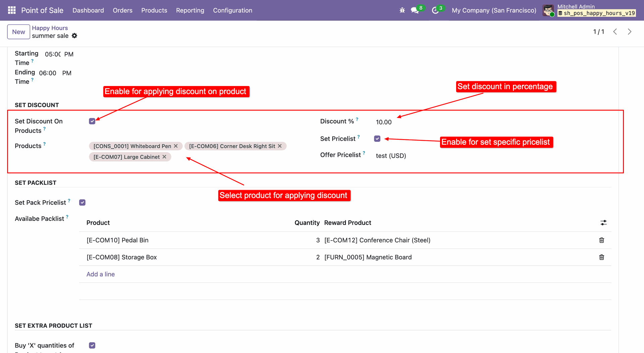Remove the Large Cabinet product tag
The height and width of the screenshot is (353, 644).
click(x=164, y=157)
